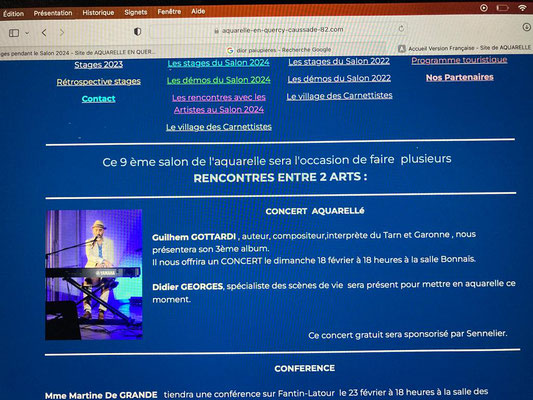Click the name Guilhem GOTTARDI
This screenshot has height=400, width=533.
tap(194, 237)
